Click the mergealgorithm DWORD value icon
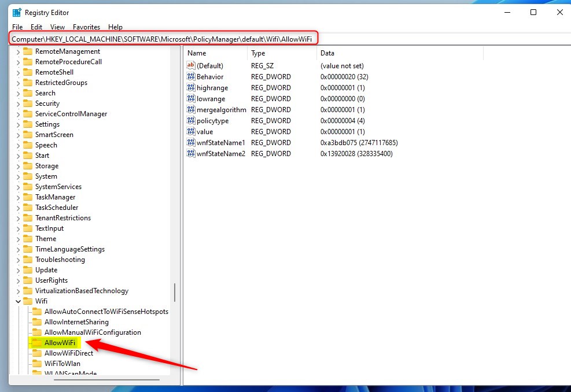Screen dimensions: 571x392 [x=191, y=109]
